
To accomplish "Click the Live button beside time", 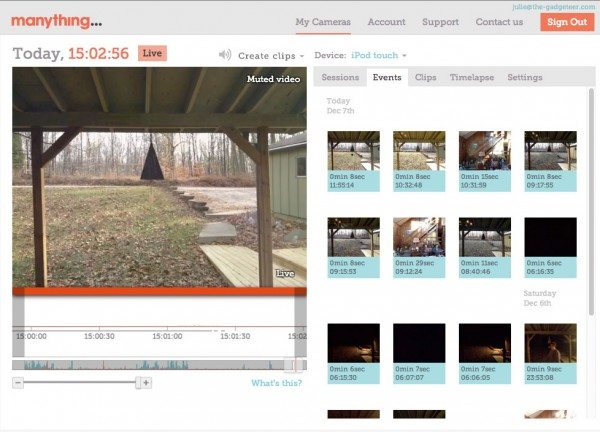I will pyautogui.click(x=152, y=53).
